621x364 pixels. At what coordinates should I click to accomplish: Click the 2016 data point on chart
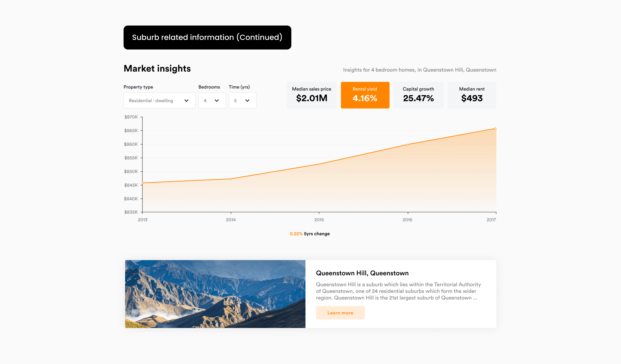408,145
